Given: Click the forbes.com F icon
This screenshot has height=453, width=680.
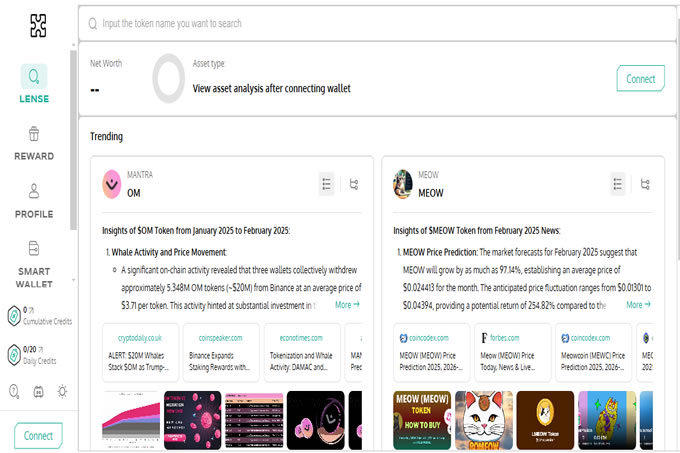Looking at the screenshot, I should click(x=484, y=337).
